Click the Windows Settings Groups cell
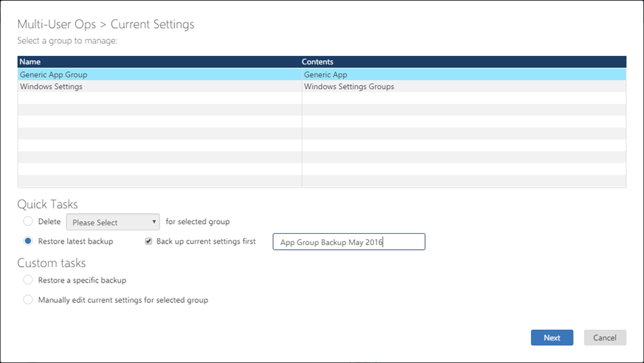This screenshot has width=644, height=363. click(349, 87)
